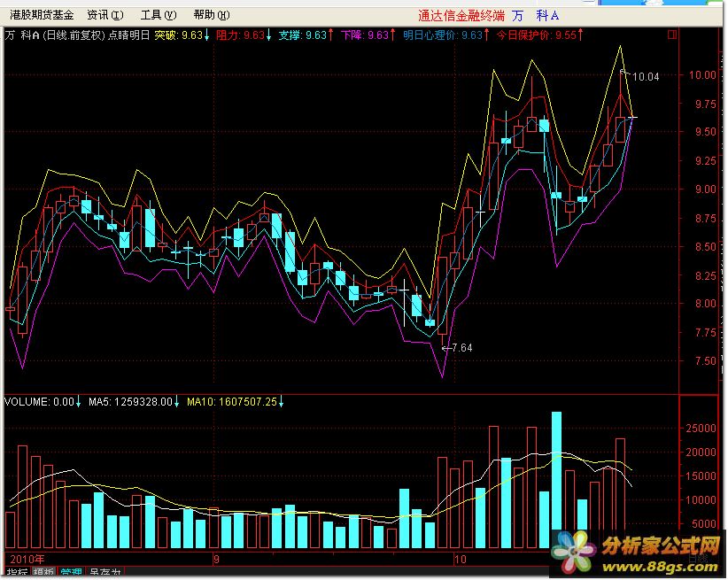Image resolution: width=728 pixels, height=580 pixels.
Task: Click the red 阻力: 9.63 indicator value
Action: [x=244, y=35]
